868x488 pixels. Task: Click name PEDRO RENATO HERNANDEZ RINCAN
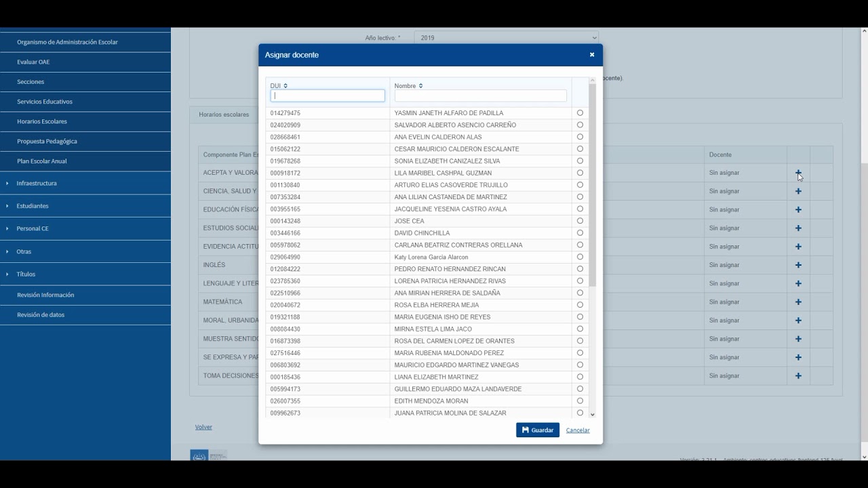450,269
